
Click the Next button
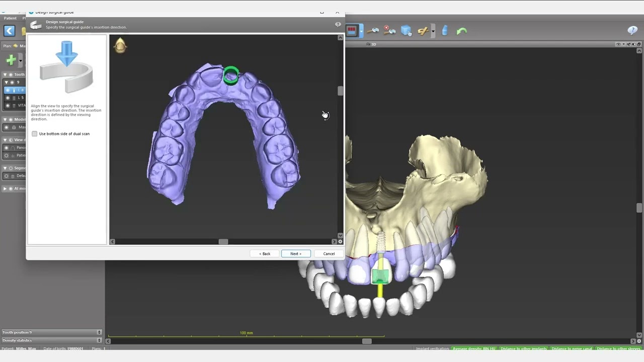(x=296, y=254)
